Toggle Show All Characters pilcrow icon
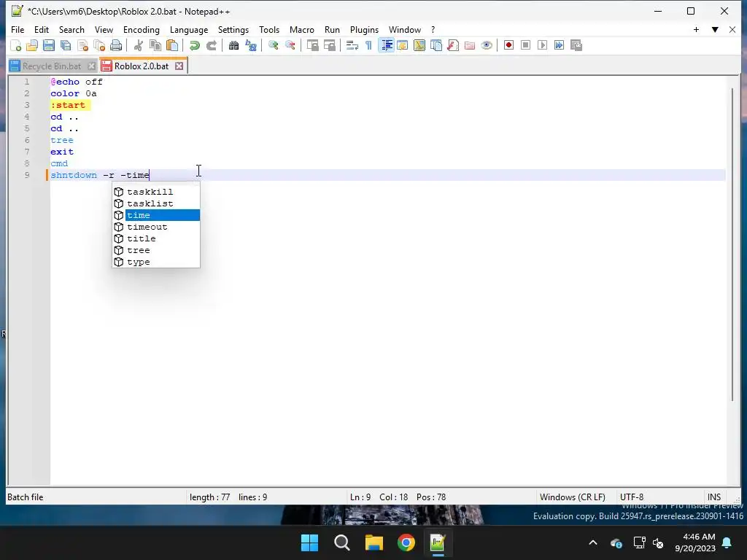The width and height of the screenshot is (747, 560). (x=368, y=45)
